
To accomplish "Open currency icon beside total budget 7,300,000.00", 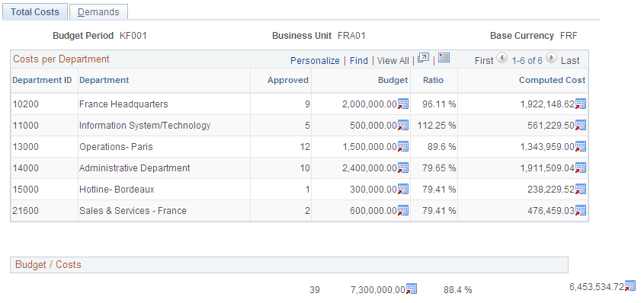I will tap(412, 289).
